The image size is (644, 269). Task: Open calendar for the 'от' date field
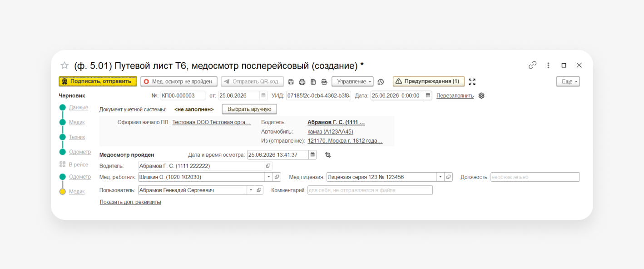(x=263, y=95)
